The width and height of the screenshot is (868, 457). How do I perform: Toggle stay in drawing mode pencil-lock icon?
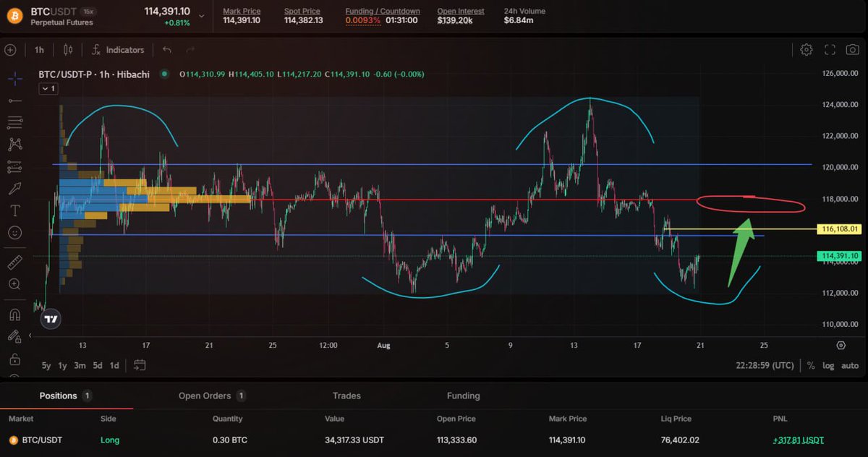tap(14, 336)
